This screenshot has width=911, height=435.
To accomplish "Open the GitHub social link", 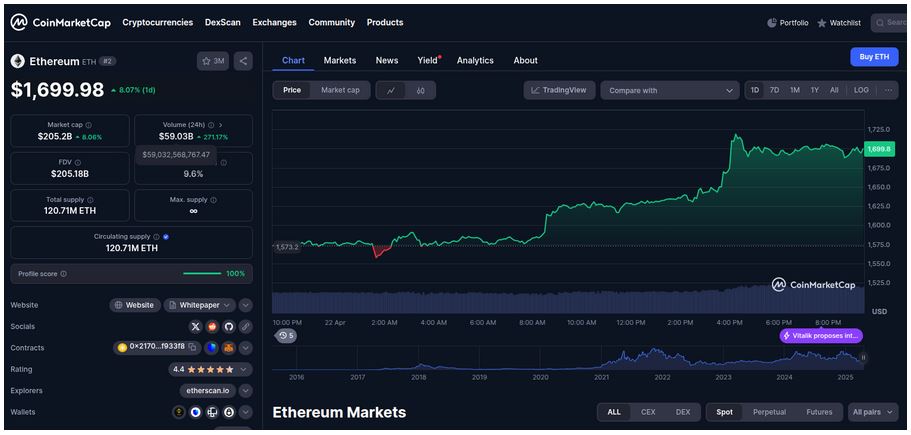I will point(228,326).
